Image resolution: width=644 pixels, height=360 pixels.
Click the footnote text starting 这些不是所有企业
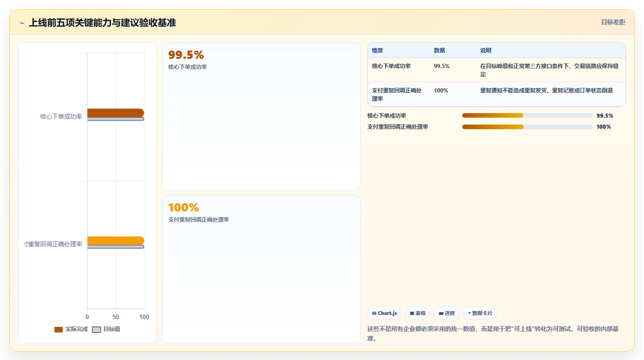point(493,334)
